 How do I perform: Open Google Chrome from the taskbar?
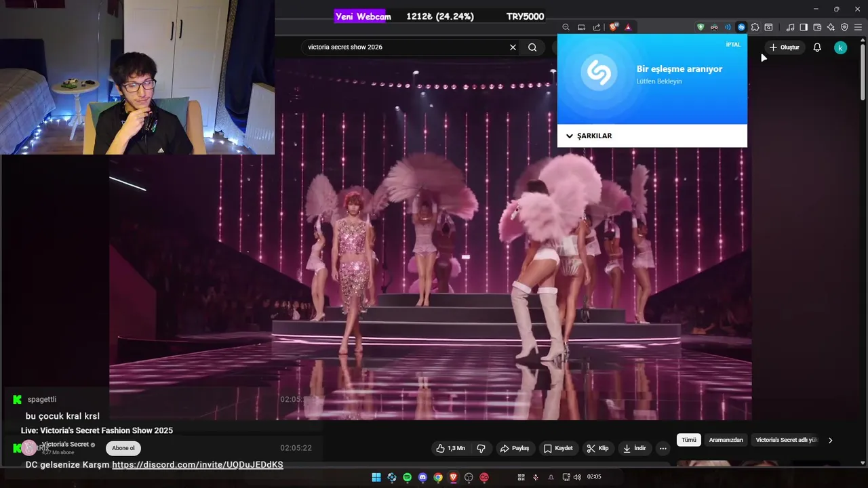coord(438,477)
